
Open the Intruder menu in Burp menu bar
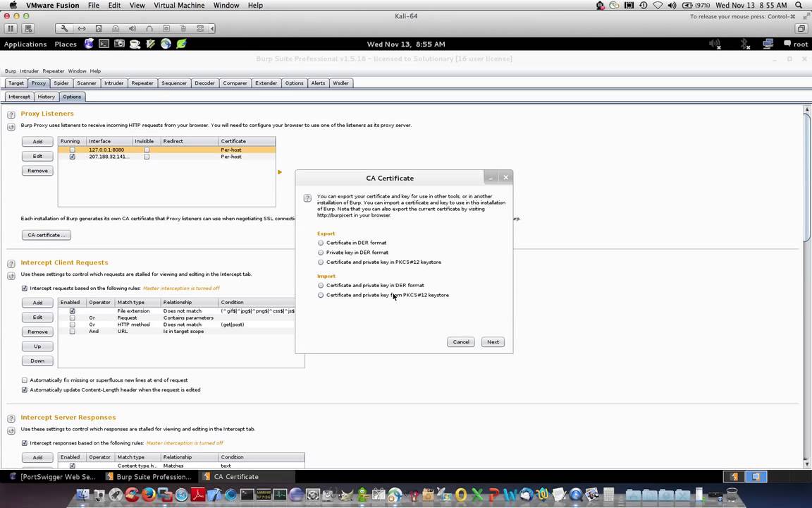(29, 71)
